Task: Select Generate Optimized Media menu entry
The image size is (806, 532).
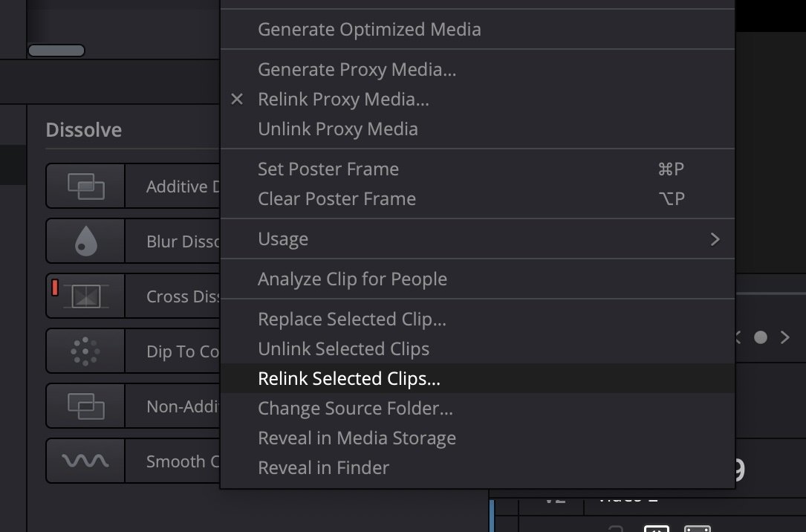Action: (369, 30)
